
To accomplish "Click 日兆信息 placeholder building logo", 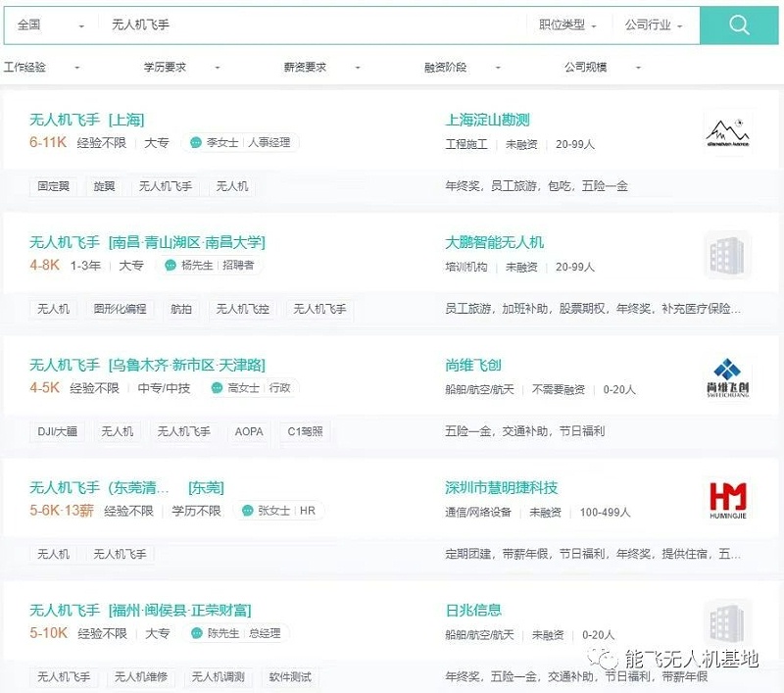I will tap(727, 623).
